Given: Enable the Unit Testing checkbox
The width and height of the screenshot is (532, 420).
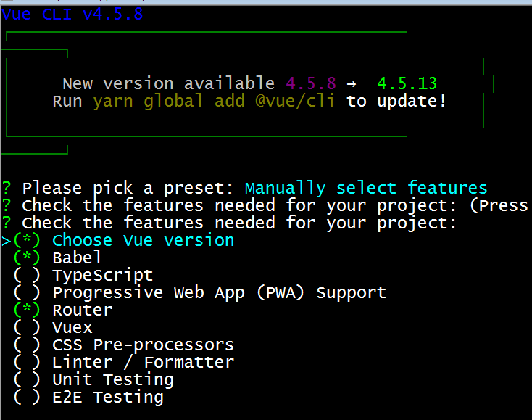Looking at the screenshot, I should (x=27, y=379).
